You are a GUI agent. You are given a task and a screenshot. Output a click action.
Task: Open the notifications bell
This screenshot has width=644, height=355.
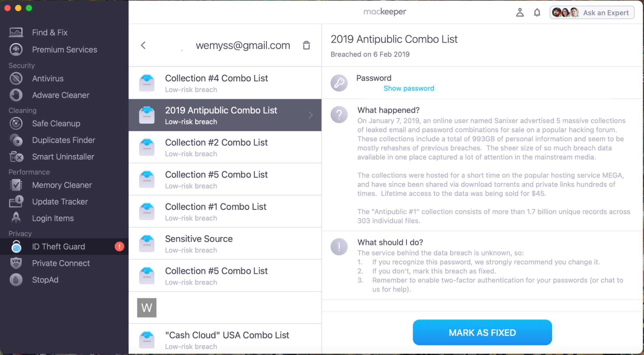pyautogui.click(x=537, y=12)
